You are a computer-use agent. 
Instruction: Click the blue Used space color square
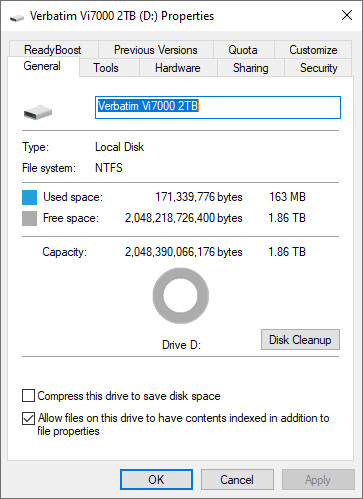coord(29,197)
